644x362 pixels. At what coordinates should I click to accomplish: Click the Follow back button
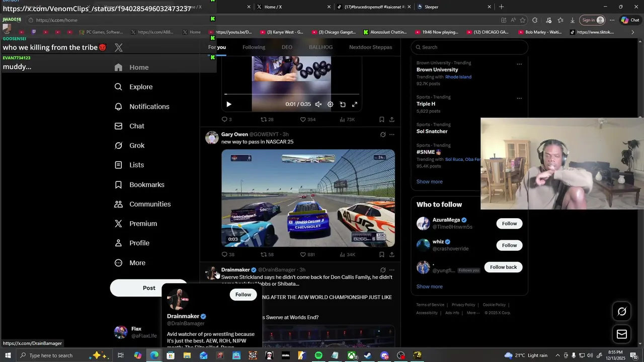(x=504, y=267)
